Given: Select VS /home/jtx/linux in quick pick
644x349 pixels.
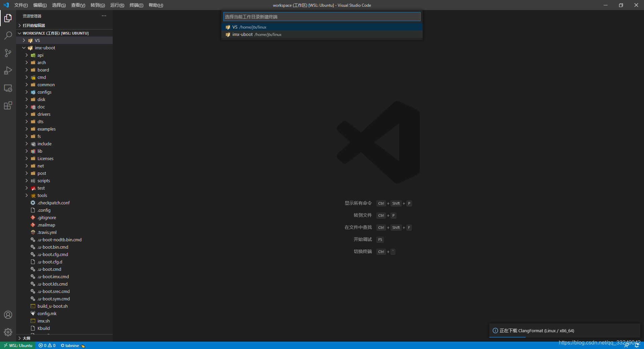Looking at the screenshot, I should [x=322, y=27].
